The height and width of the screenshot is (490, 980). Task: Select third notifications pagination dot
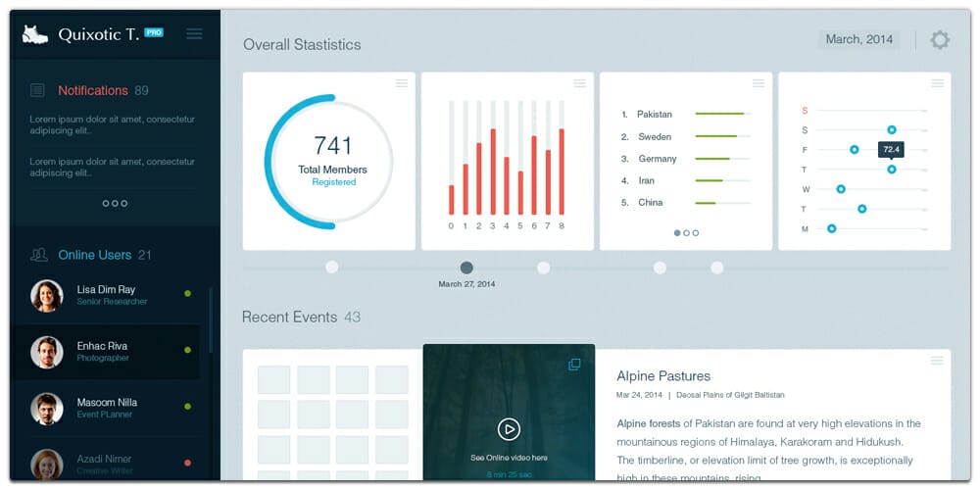(124, 203)
